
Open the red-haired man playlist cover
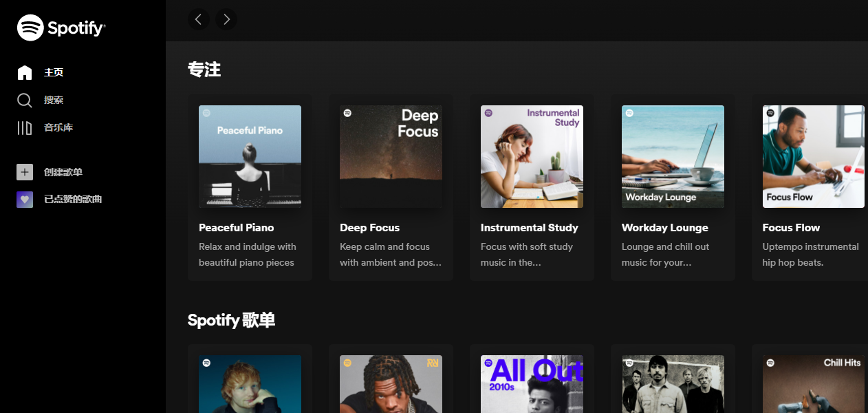coord(250,384)
